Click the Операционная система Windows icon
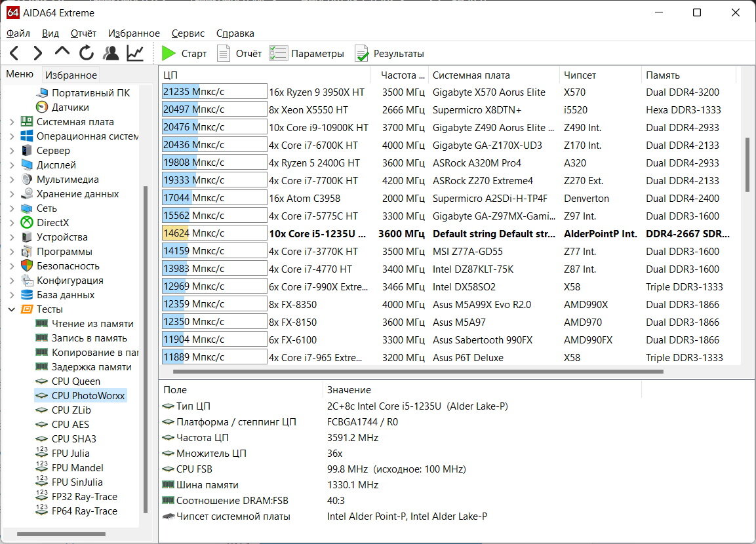Image resolution: width=756 pixels, height=544 pixels. click(x=27, y=136)
